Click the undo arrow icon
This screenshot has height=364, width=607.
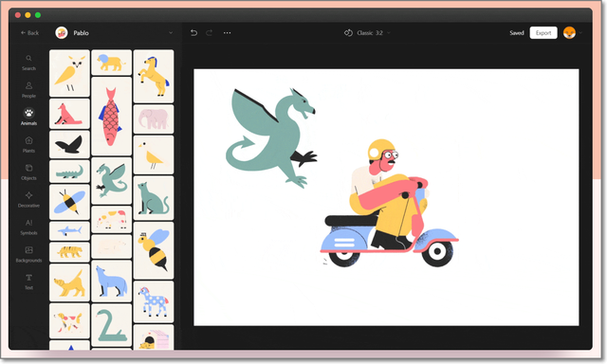click(x=193, y=33)
